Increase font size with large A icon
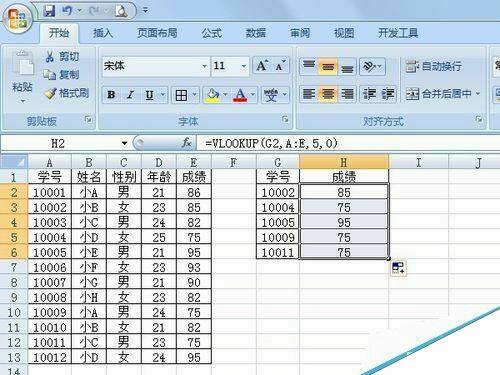The image size is (500, 375). [262, 66]
